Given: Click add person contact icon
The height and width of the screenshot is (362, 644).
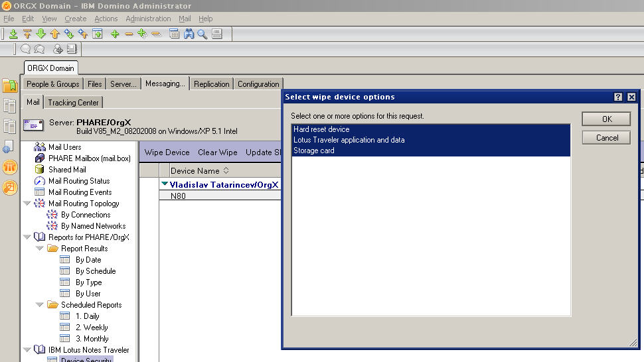Looking at the screenshot, I should (58, 49).
